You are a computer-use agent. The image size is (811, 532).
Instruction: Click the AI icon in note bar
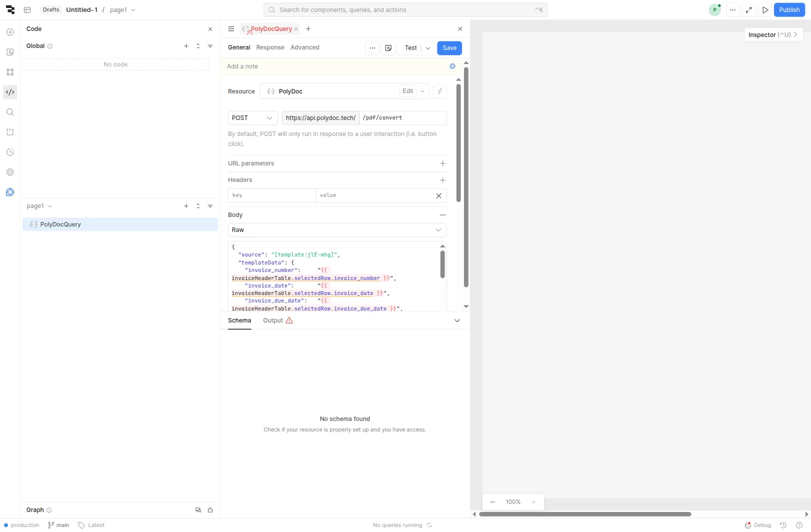(x=452, y=66)
